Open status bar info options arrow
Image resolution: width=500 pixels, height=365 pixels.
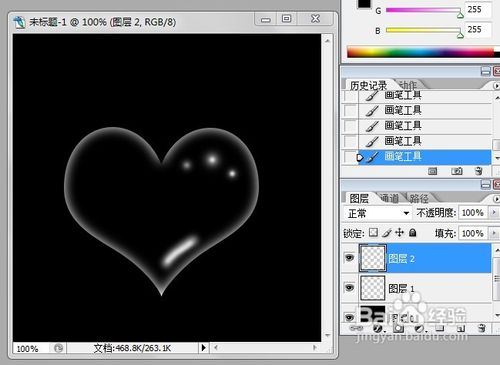(x=203, y=348)
